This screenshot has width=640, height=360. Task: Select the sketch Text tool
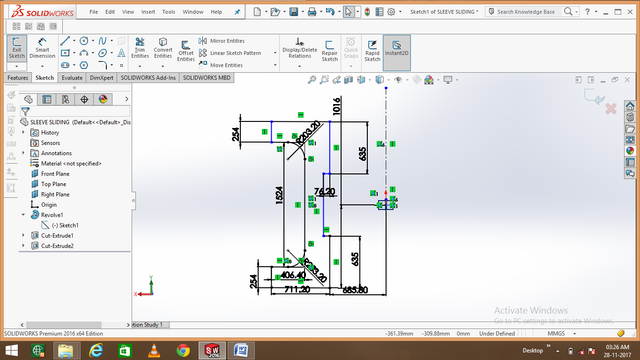coord(121,53)
